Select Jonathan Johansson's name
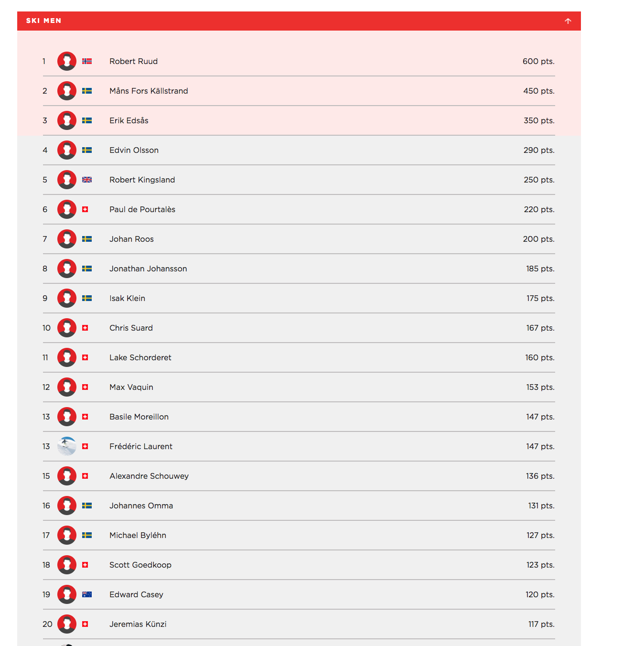 coord(148,269)
